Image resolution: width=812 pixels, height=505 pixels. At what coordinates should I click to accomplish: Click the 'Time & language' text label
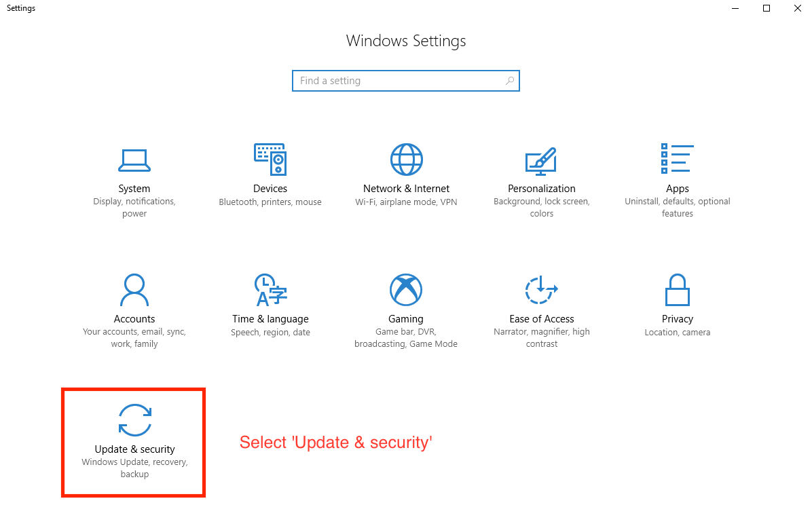[x=270, y=319]
